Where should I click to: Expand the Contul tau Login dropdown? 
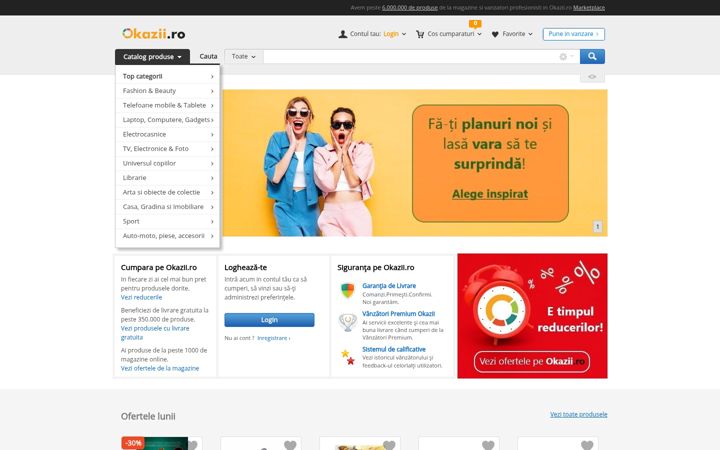point(404,34)
